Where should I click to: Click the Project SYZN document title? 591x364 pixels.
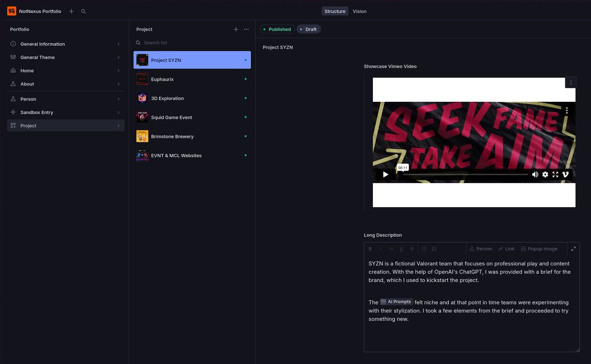(278, 48)
